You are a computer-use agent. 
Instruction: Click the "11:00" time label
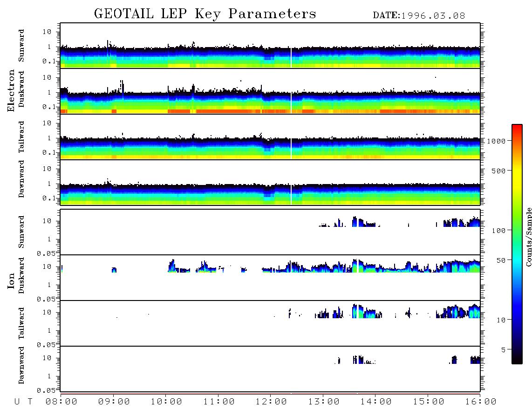click(219, 402)
